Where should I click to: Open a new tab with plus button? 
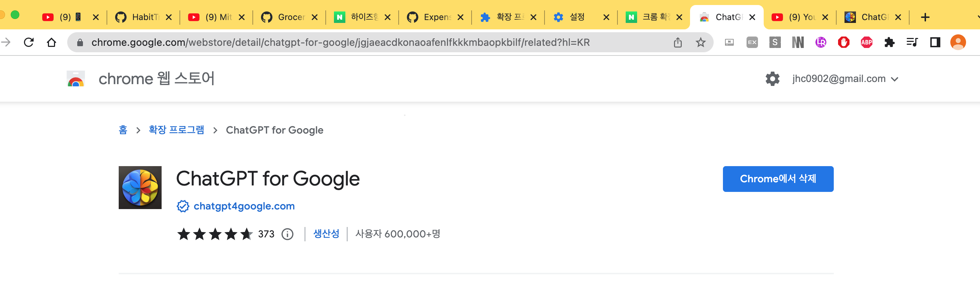[925, 17]
